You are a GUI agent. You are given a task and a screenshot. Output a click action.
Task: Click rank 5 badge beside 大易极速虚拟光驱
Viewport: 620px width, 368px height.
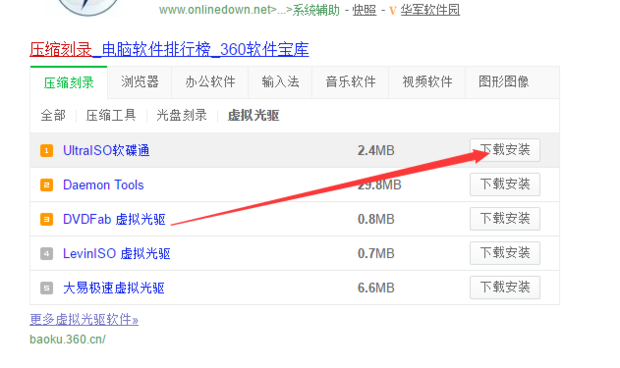pos(47,288)
